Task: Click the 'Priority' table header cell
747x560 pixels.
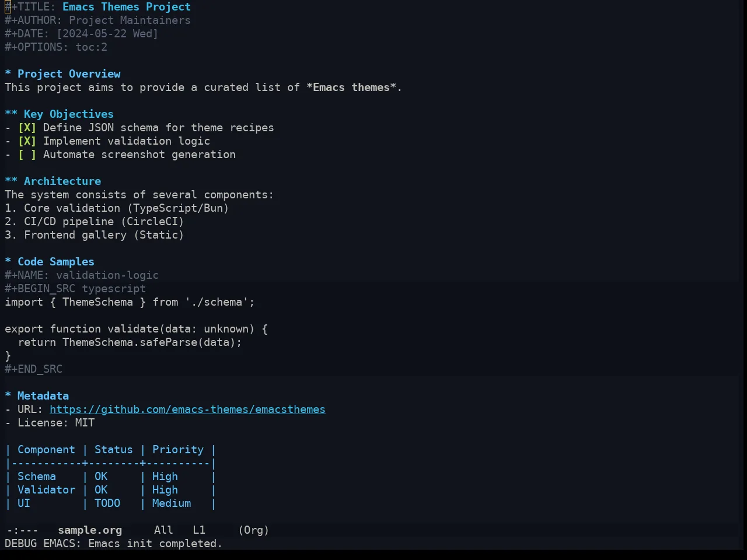Action: (178, 450)
